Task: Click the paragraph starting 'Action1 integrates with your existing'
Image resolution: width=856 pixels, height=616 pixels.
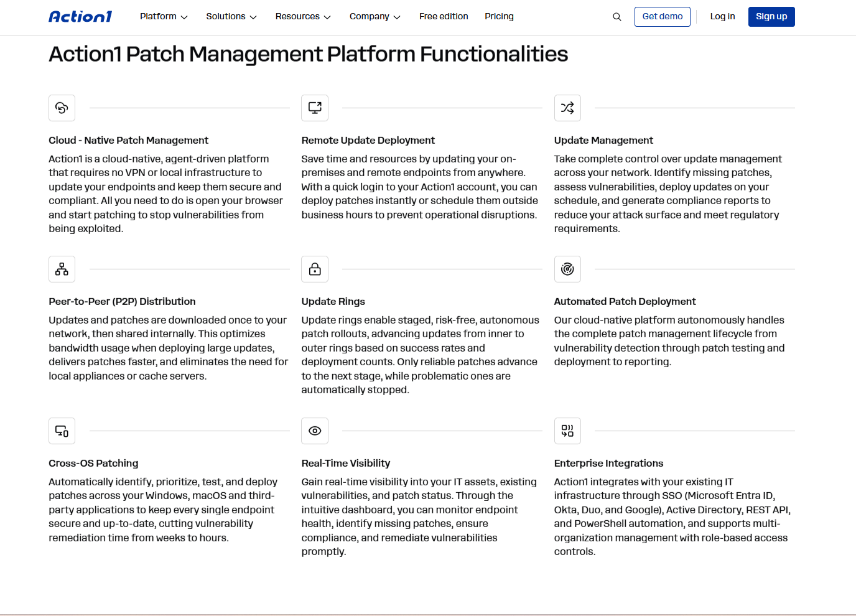Action: tap(672, 517)
